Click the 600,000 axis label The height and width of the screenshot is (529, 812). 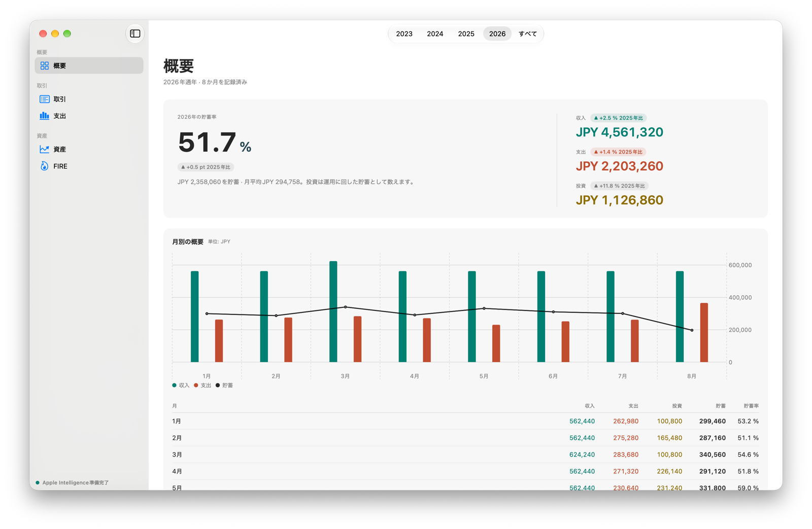pos(740,265)
